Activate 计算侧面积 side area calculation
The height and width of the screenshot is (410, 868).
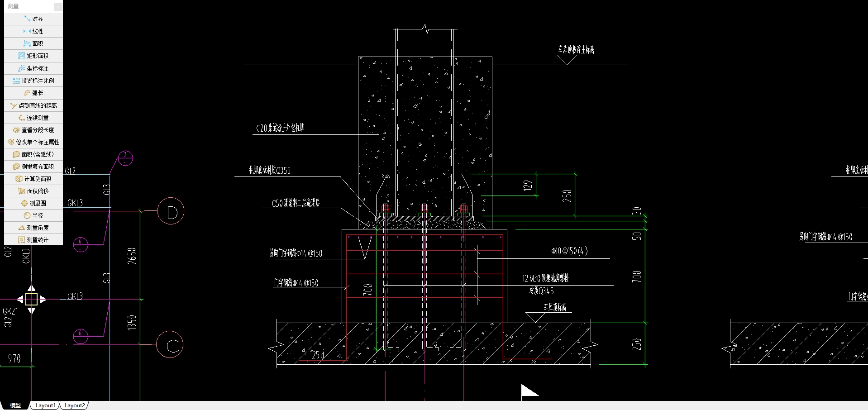(x=33, y=179)
